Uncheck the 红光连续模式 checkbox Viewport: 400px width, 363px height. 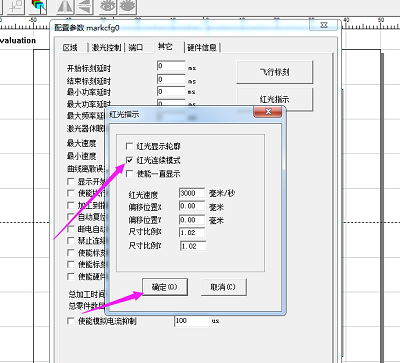coord(129,160)
